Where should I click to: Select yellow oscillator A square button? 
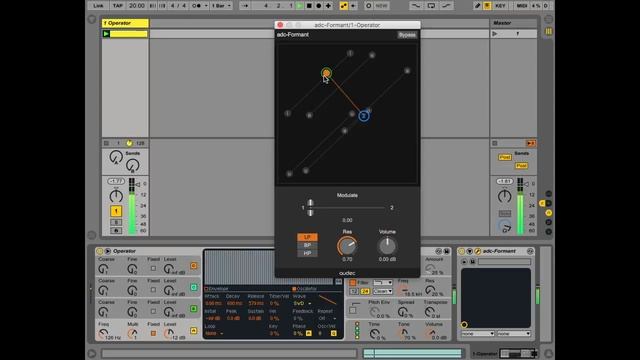(193, 331)
